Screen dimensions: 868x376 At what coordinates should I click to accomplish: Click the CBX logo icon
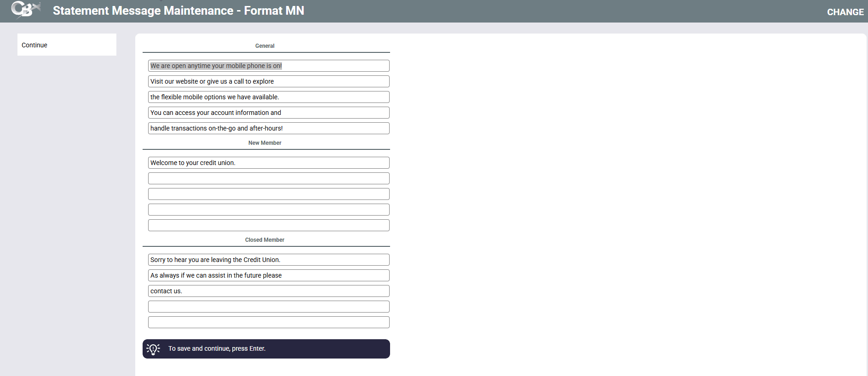coord(25,10)
